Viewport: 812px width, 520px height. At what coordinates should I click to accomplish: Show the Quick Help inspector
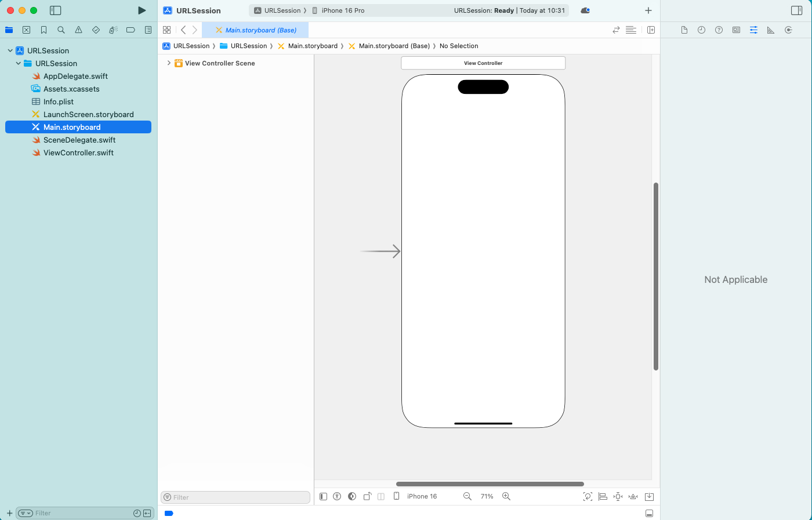click(x=719, y=30)
